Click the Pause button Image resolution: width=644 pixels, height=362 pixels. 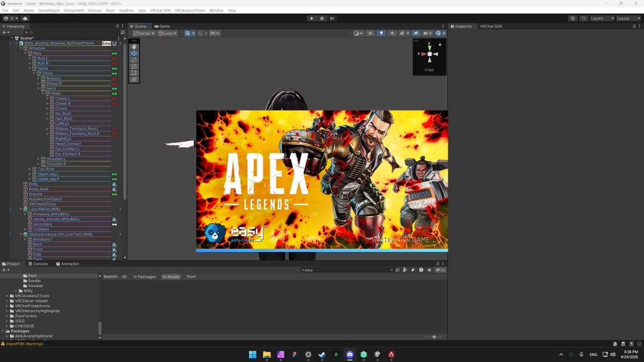coord(322,18)
